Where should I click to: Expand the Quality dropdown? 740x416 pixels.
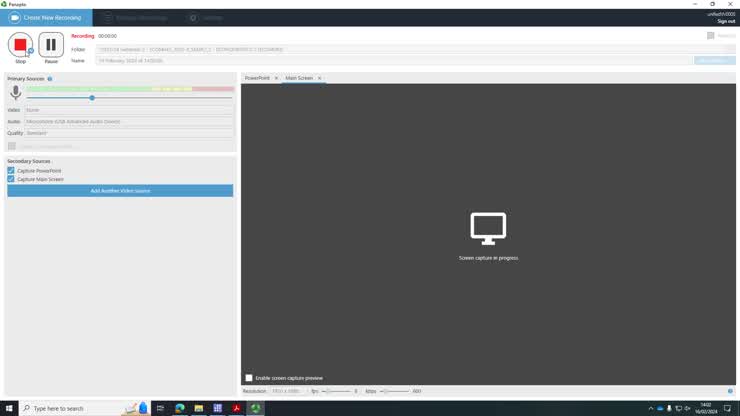click(128, 133)
